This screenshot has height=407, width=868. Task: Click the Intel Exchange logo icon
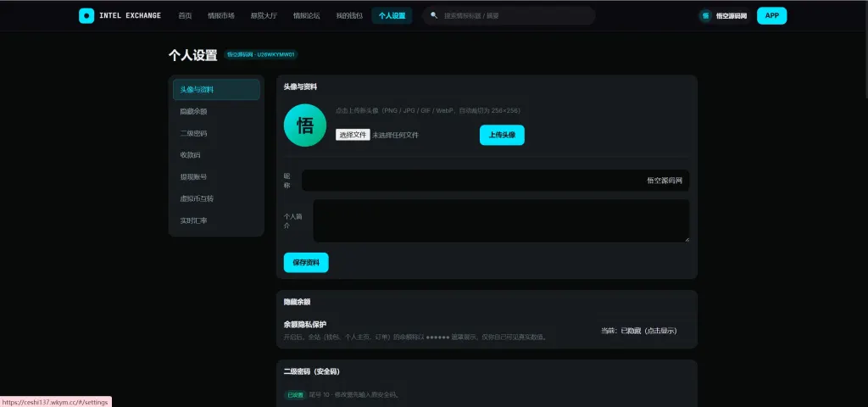[x=86, y=15]
